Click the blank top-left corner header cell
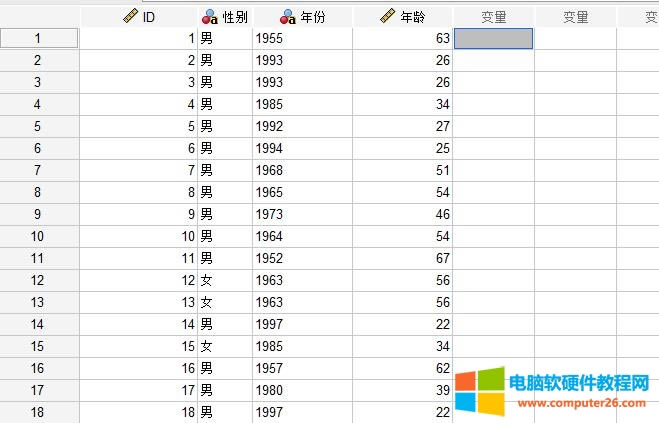 point(39,17)
